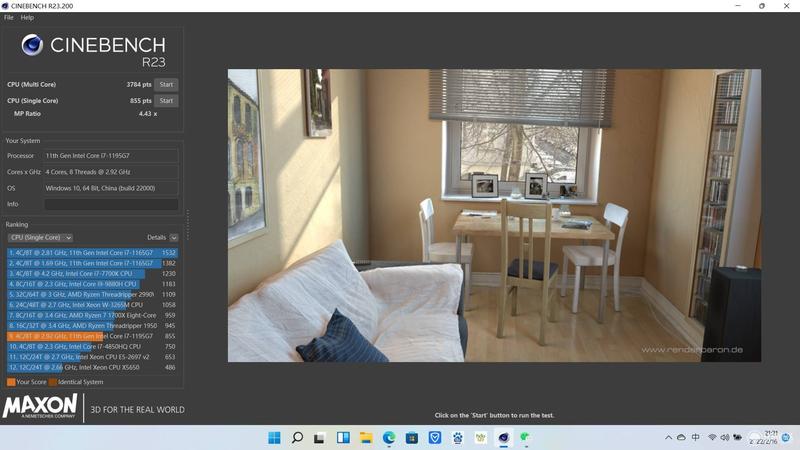Open the Help menu
The image size is (800, 450).
pos(27,17)
